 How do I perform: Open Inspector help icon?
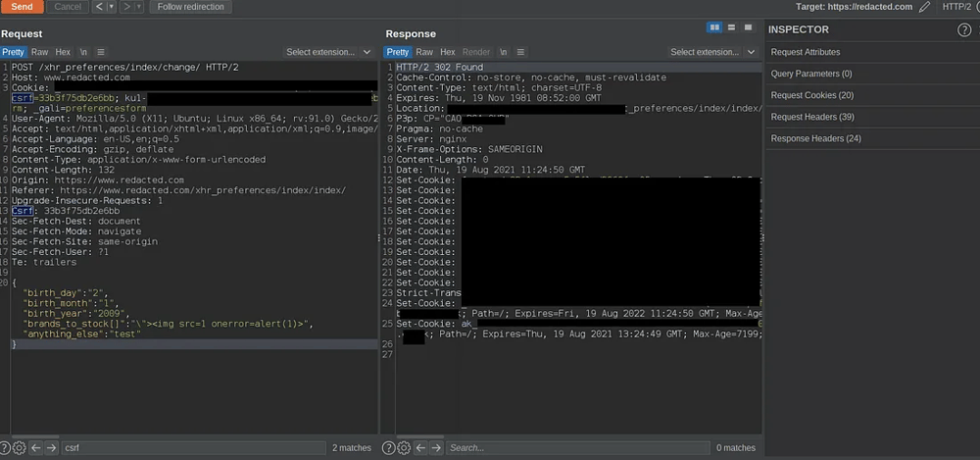[964, 29]
